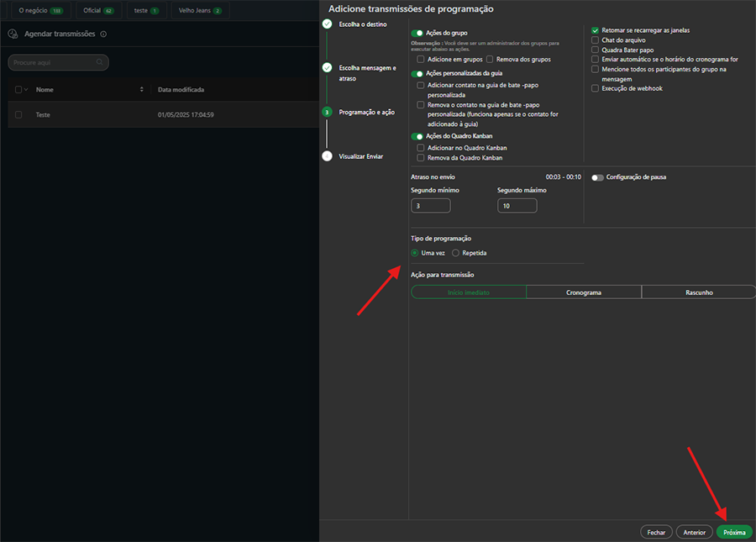This screenshot has height=542, width=756.
Task: Check the Adicionar no Quadro Kanban checkbox
Action: (x=421, y=148)
